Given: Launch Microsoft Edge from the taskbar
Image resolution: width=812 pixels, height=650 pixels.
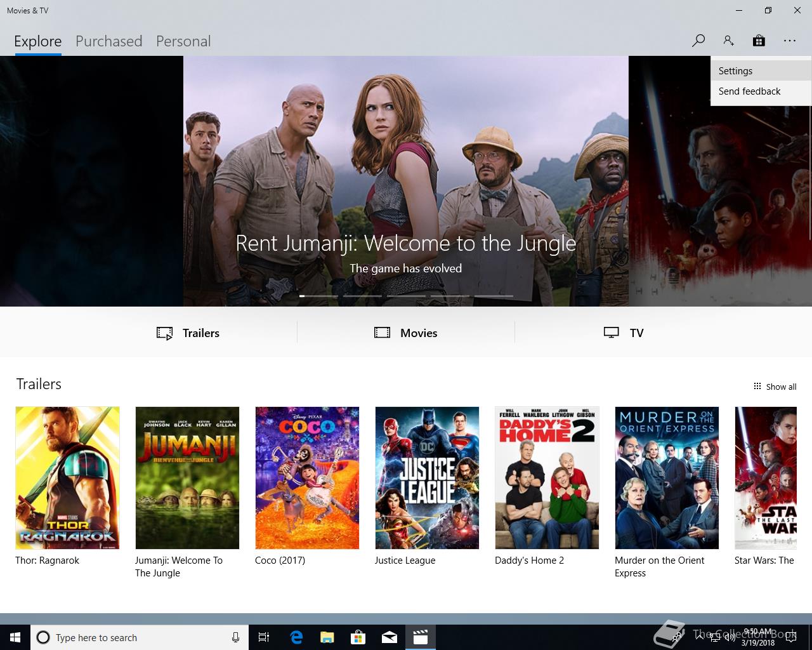Looking at the screenshot, I should click(x=296, y=637).
